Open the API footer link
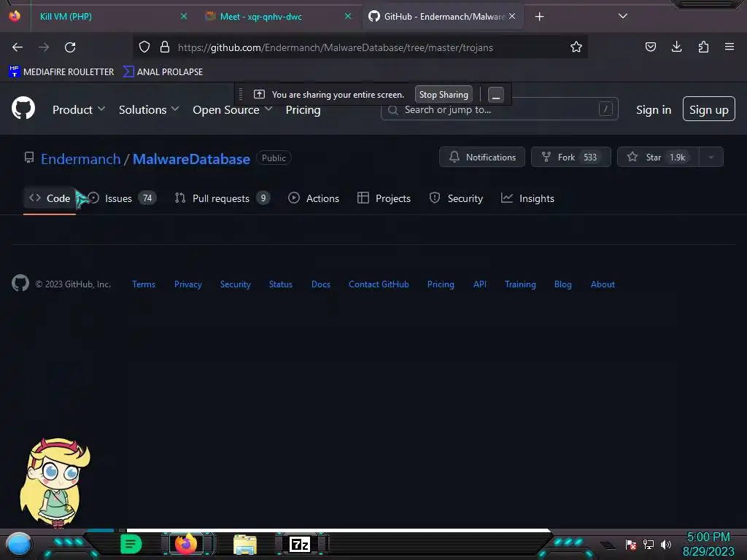 point(480,284)
